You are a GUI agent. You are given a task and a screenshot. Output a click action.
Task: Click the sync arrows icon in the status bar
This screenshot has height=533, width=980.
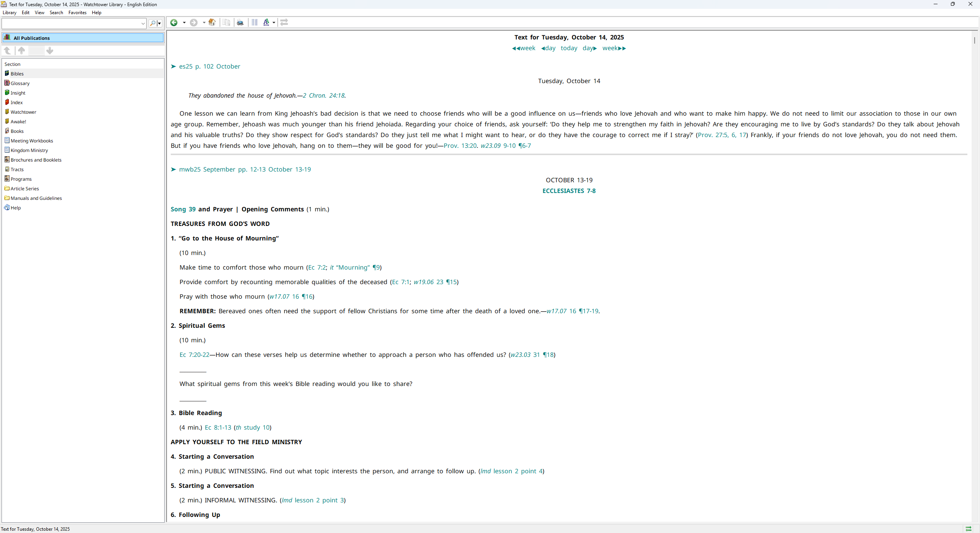click(968, 529)
